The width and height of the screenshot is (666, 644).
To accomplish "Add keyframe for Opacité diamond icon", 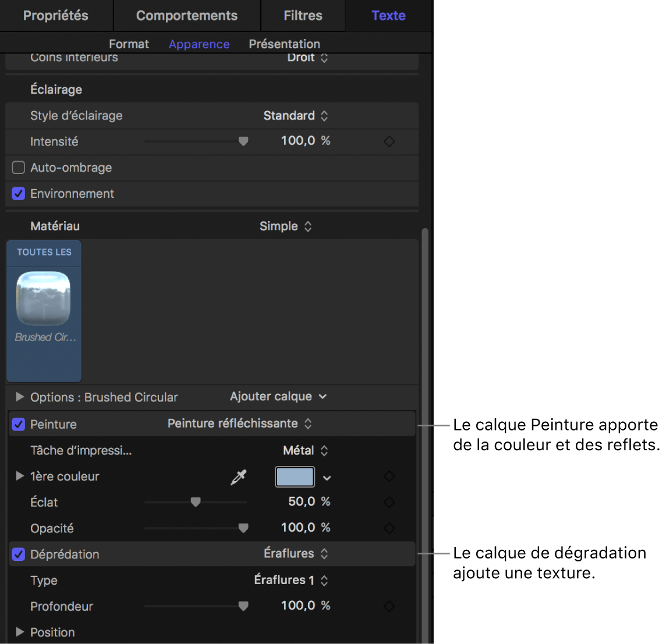I will (x=389, y=528).
